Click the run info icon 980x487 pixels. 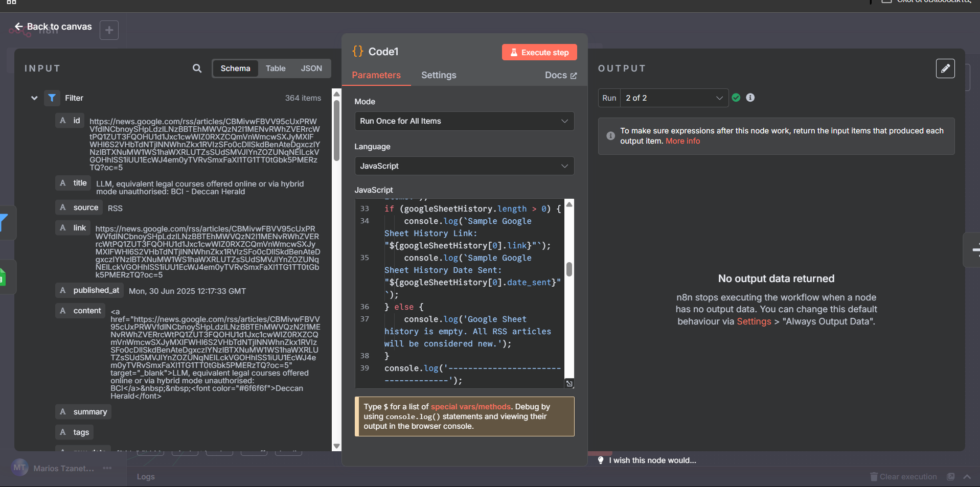pyautogui.click(x=750, y=98)
